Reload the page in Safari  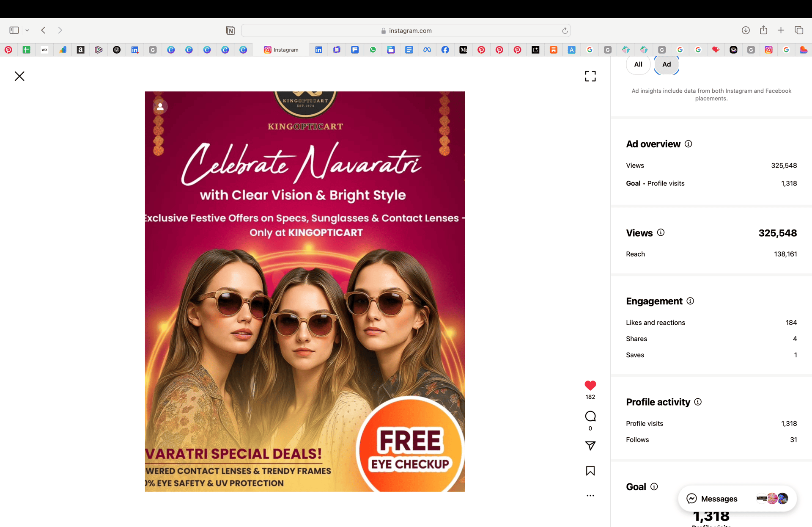565,30
